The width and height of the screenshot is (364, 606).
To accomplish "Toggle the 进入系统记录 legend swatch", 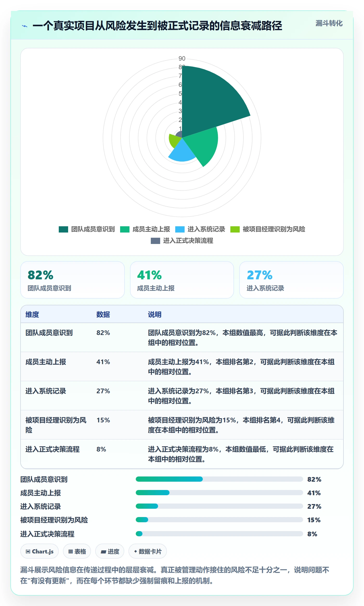I will pyautogui.click(x=180, y=229).
